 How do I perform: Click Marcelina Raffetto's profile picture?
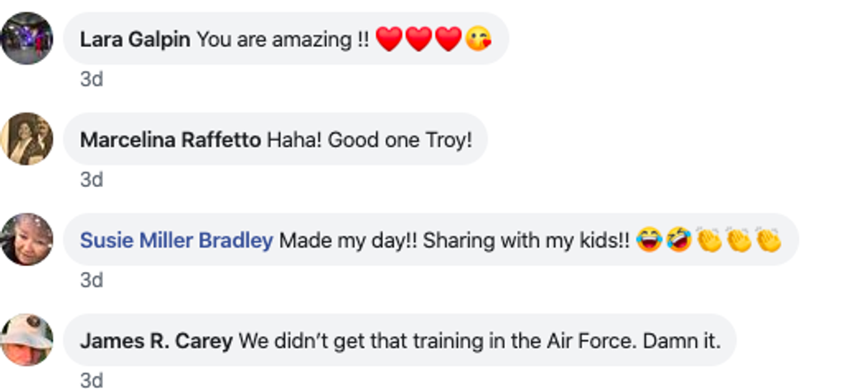tap(27, 139)
